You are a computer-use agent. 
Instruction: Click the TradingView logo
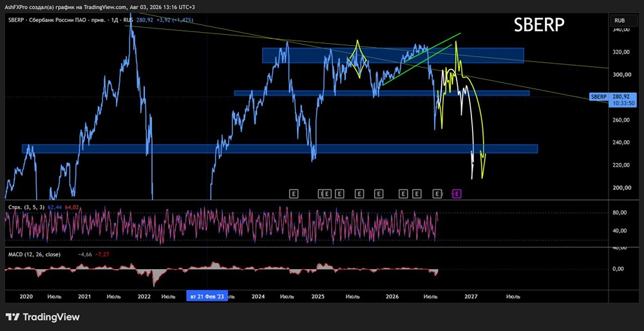click(43, 317)
